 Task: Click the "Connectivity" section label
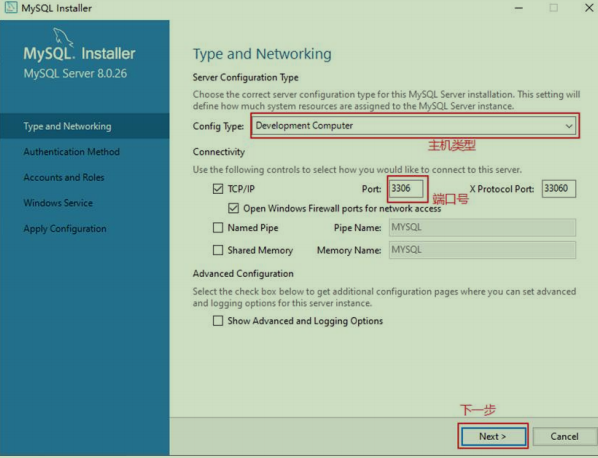click(219, 152)
